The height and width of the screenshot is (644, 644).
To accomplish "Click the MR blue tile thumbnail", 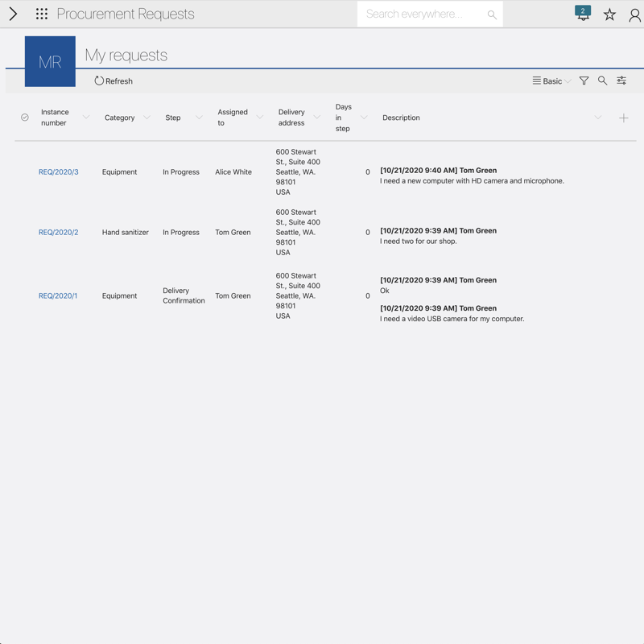I will click(50, 61).
